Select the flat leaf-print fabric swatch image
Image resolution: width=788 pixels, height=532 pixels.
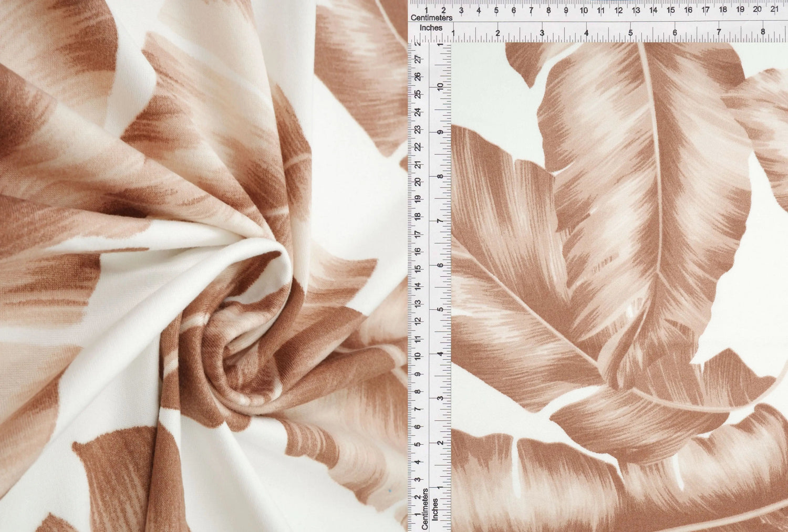coord(619,286)
